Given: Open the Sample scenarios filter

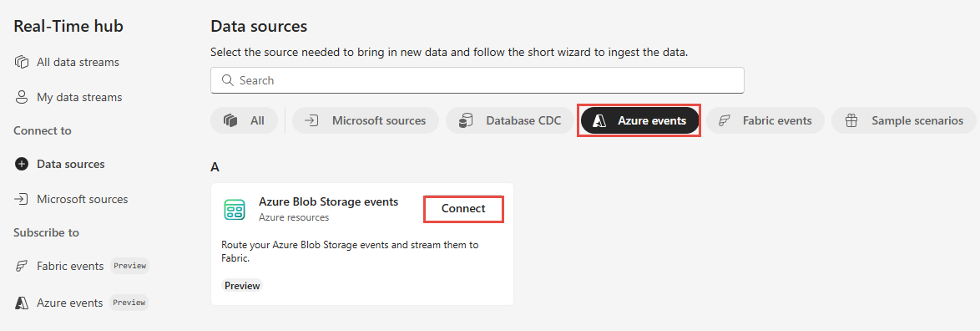Looking at the screenshot, I should pyautogui.click(x=904, y=120).
